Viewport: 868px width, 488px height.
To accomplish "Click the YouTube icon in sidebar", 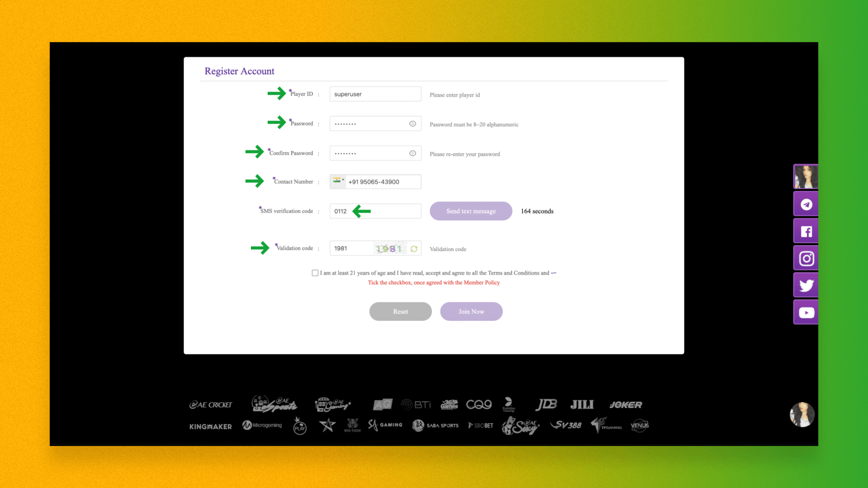I will 806,312.
